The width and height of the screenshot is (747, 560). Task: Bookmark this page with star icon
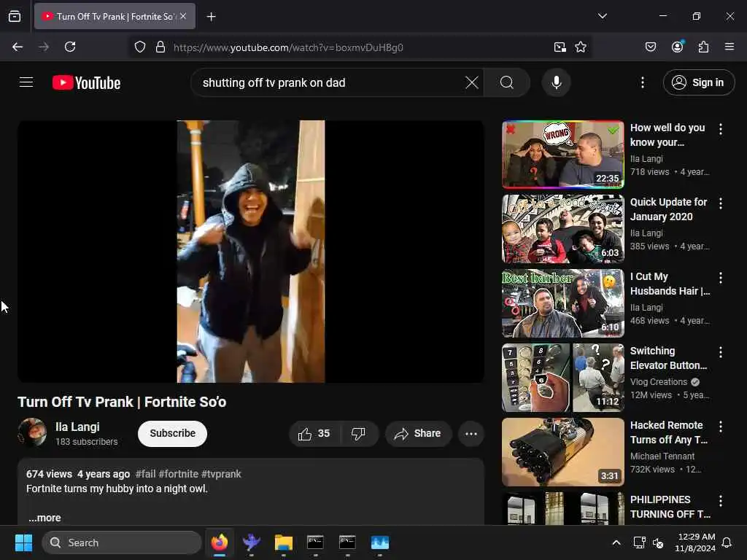[580, 47]
